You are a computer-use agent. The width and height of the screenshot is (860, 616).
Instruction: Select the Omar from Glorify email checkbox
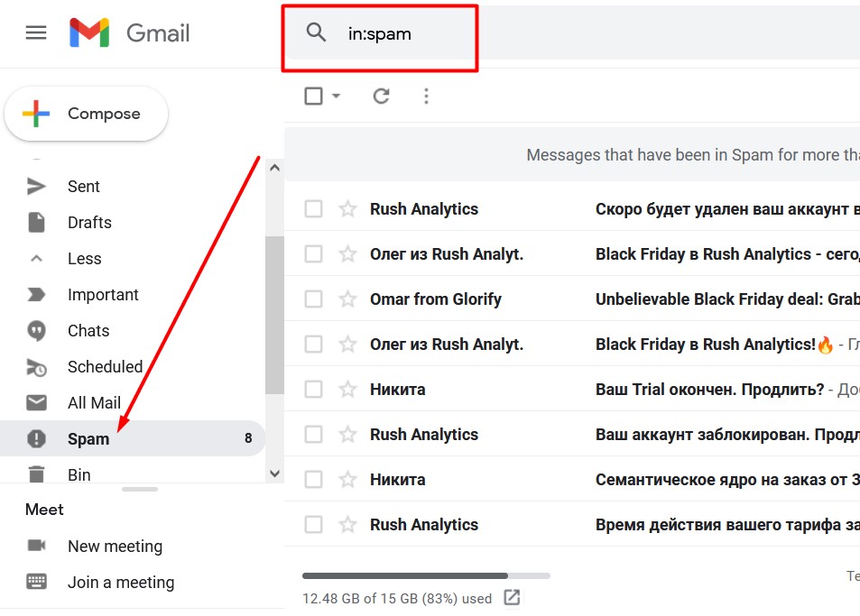pyautogui.click(x=313, y=299)
